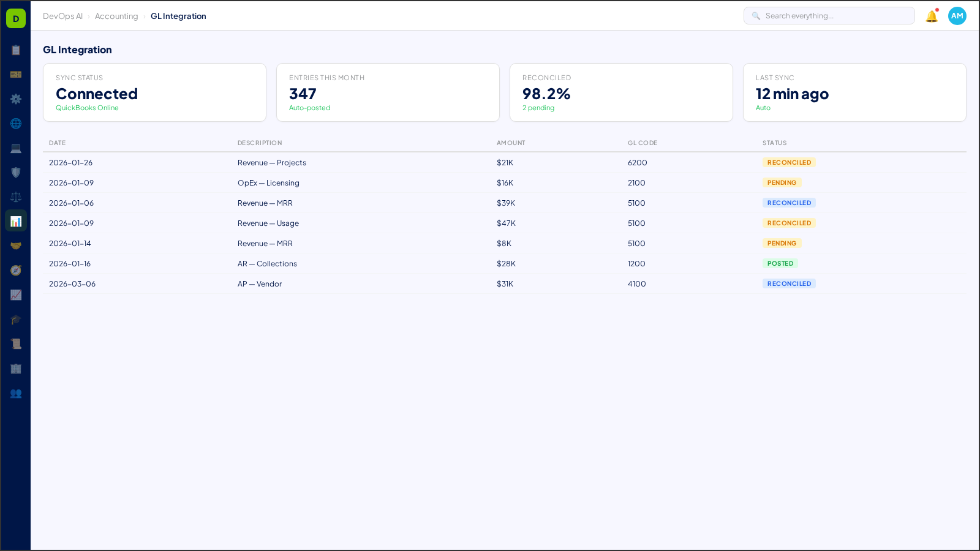Toggle the RECONCILED badge on Revenue — Projects row
The width and height of the screenshot is (980, 551).
[789, 162]
